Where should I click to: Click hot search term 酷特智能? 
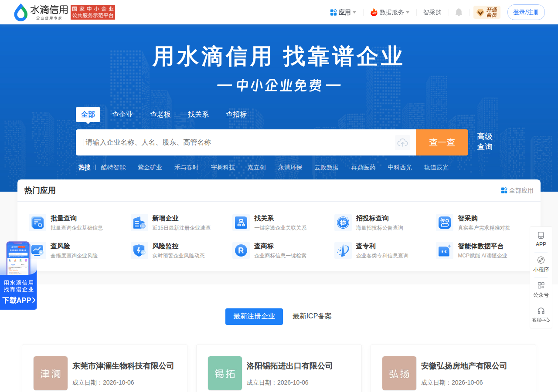[113, 167]
